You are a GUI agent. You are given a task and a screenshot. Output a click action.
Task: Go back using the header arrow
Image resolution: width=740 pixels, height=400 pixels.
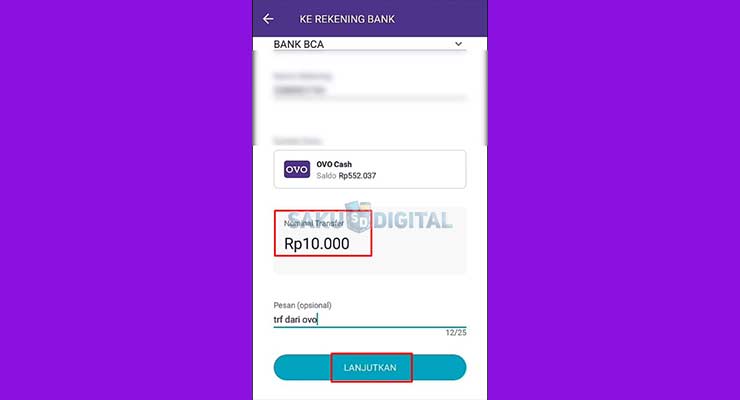tap(268, 19)
